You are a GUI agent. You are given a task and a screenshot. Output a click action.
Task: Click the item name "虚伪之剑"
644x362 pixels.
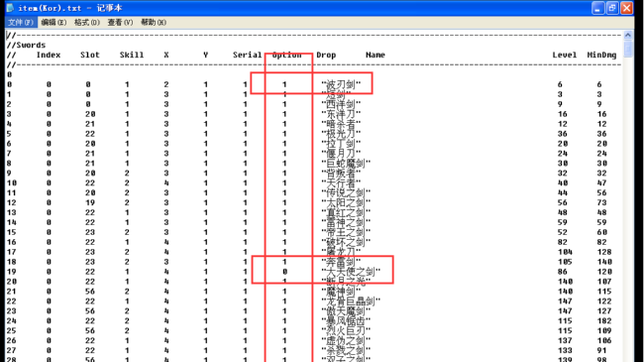pos(346,341)
